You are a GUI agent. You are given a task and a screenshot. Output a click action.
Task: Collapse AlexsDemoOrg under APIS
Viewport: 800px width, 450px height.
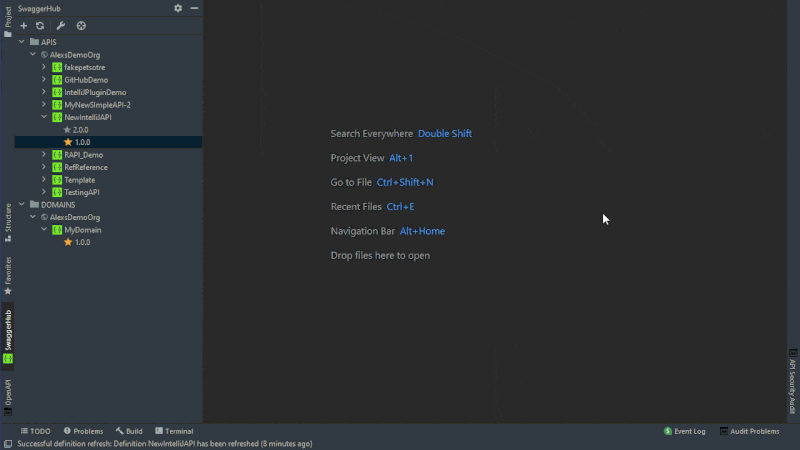(x=33, y=55)
